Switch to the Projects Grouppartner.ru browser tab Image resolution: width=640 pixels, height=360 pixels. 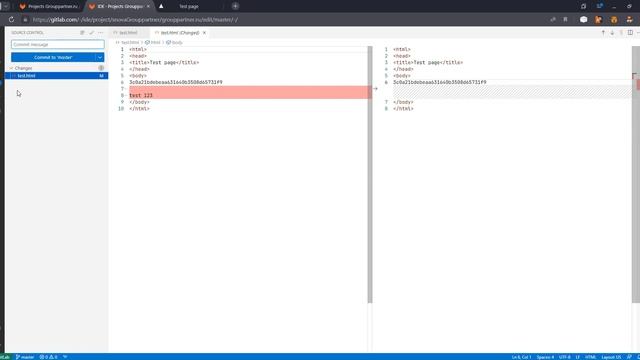[x=49, y=7]
